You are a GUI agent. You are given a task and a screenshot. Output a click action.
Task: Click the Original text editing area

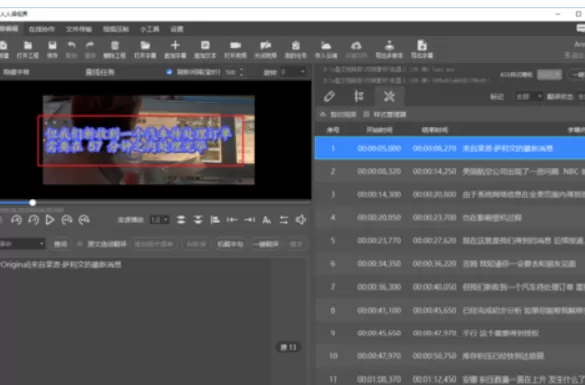(134, 321)
